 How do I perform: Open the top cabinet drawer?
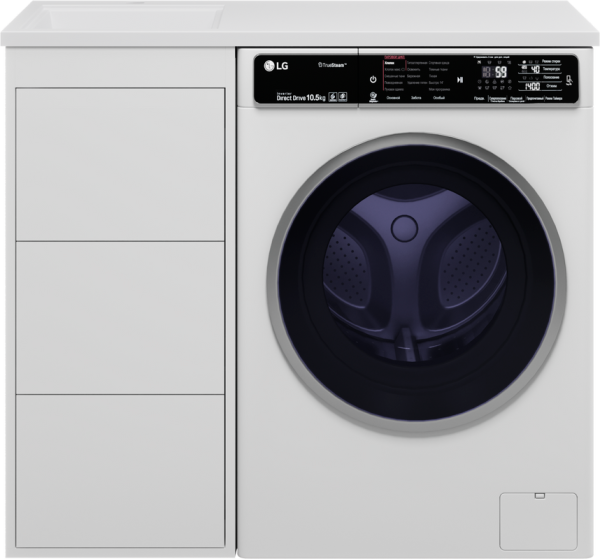tap(120, 163)
